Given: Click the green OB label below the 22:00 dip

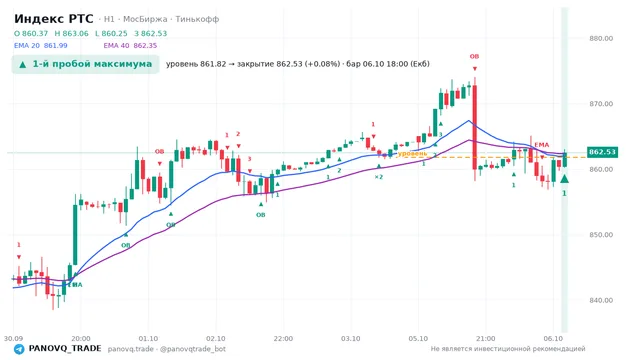Looking at the screenshot, I should click(260, 215).
